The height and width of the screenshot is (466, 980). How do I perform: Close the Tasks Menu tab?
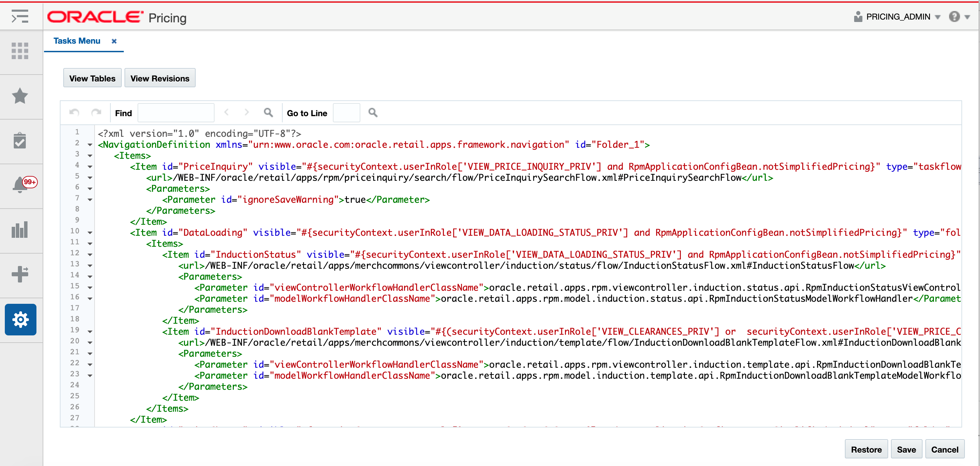(114, 41)
